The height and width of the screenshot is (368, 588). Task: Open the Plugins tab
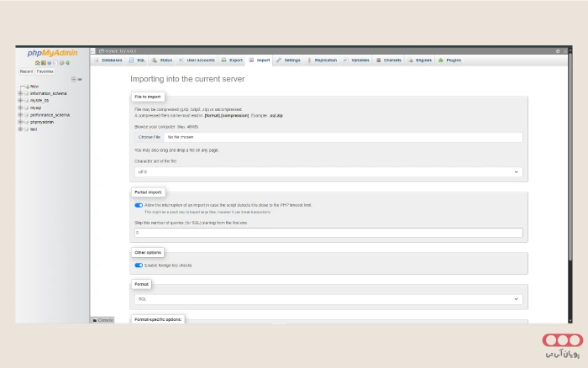449,60
